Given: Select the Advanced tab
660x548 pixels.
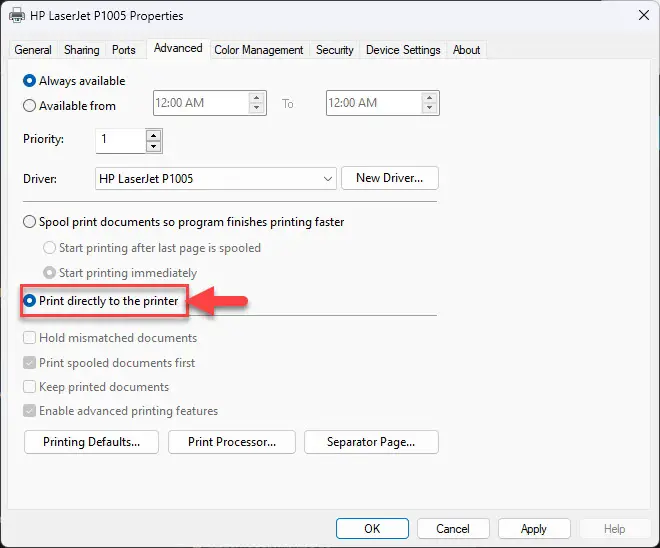Looking at the screenshot, I should 178,48.
